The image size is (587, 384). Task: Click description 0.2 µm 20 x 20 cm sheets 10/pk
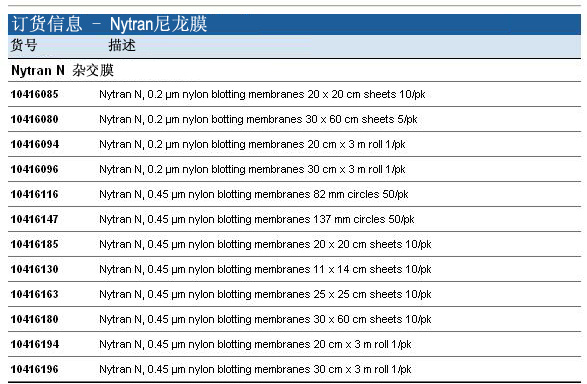point(262,94)
